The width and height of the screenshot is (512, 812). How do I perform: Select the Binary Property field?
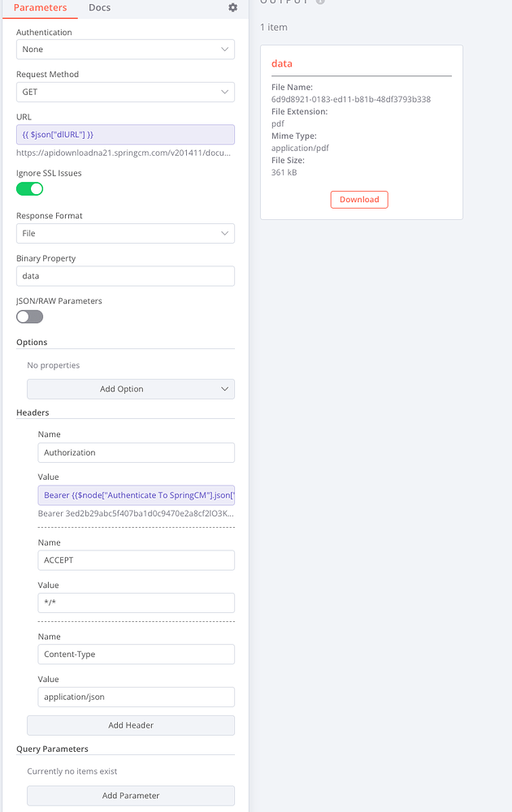coord(125,275)
